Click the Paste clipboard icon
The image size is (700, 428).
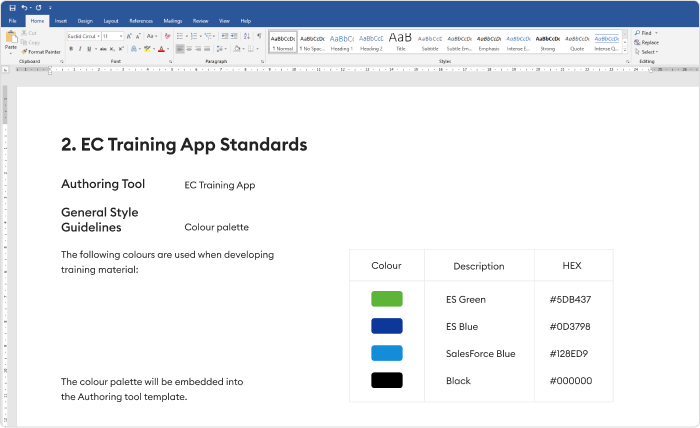tap(11, 37)
